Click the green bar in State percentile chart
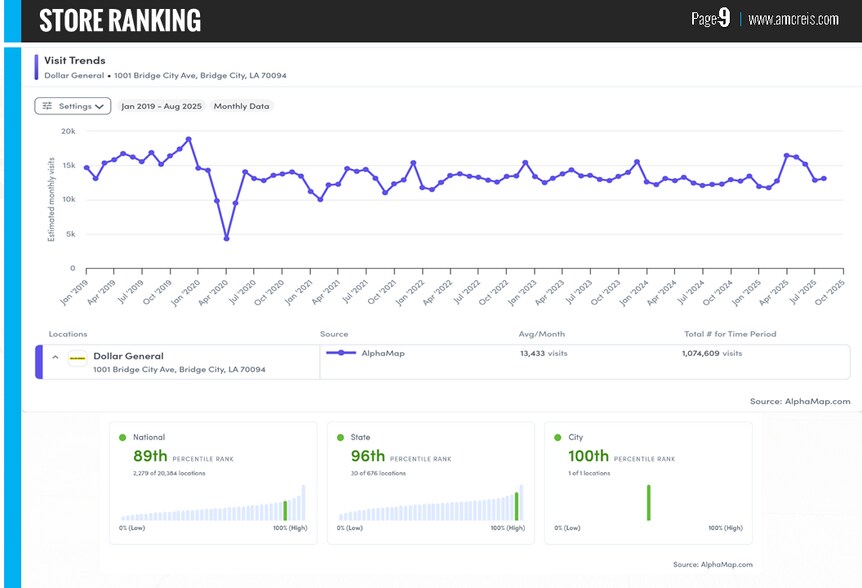Image resolution: width=862 pixels, height=588 pixels. 516,506
